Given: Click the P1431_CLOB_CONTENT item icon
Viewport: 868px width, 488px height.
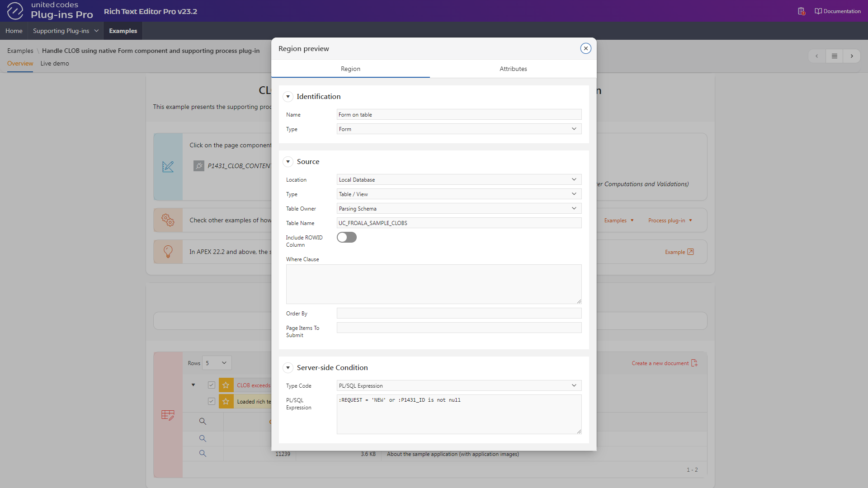Looking at the screenshot, I should [x=199, y=166].
